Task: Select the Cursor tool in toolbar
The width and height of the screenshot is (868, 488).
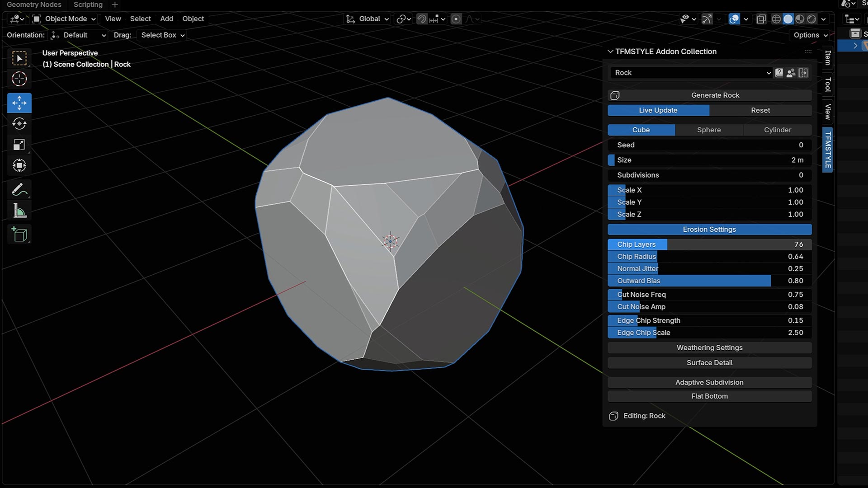Action: [19, 79]
